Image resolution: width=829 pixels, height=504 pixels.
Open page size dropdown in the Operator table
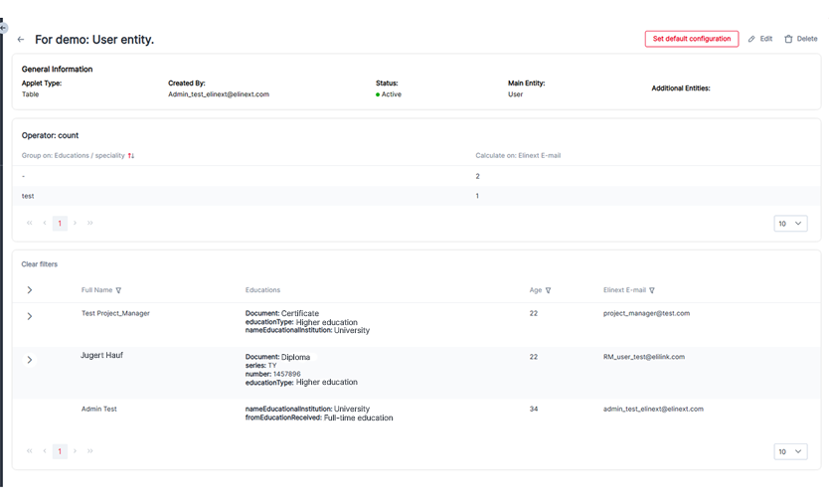[x=790, y=224]
